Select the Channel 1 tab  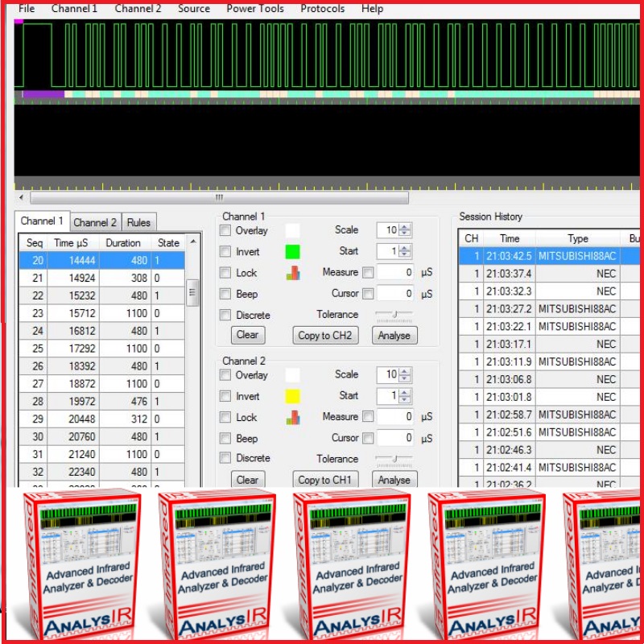(x=42, y=221)
